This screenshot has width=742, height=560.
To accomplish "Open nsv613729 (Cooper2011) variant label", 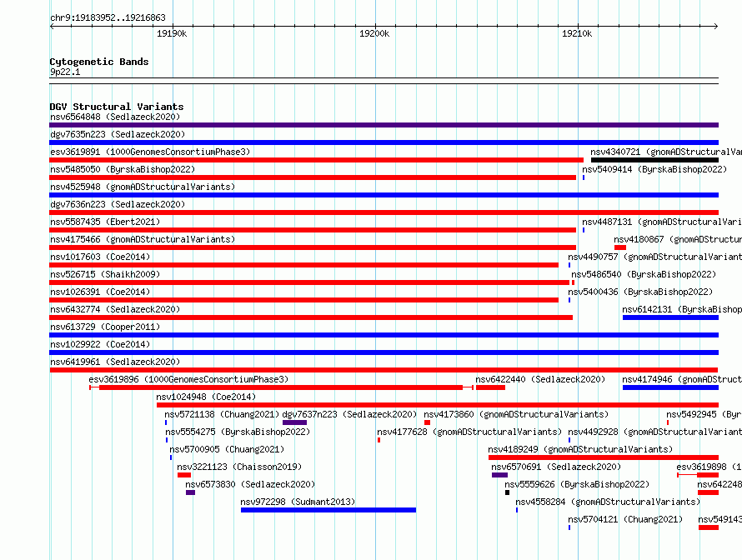I will pyautogui.click(x=105, y=327).
